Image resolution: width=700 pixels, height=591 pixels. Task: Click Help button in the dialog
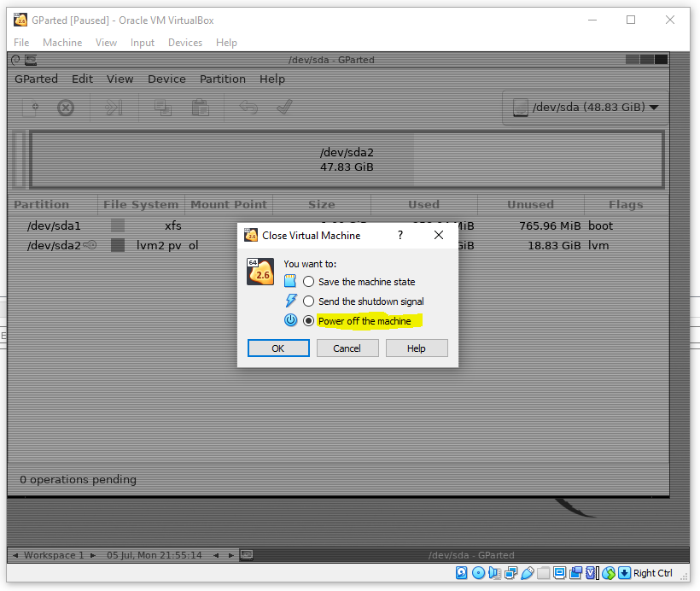[x=417, y=348]
